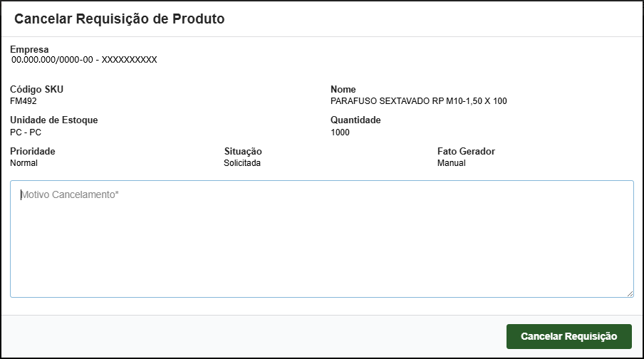Select the Empresa field label
The image size is (644, 359).
pos(29,49)
